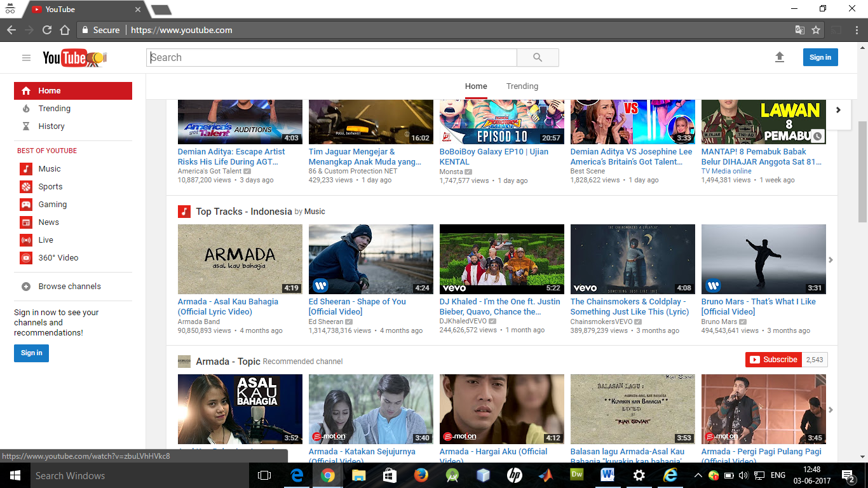Click the YouTube search field
The width and height of the screenshot is (868, 488).
(332, 58)
